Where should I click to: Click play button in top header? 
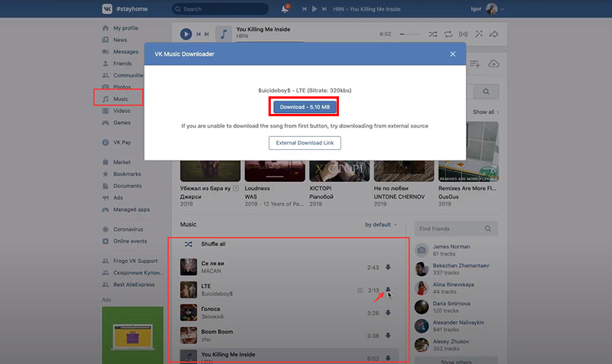[x=314, y=9]
